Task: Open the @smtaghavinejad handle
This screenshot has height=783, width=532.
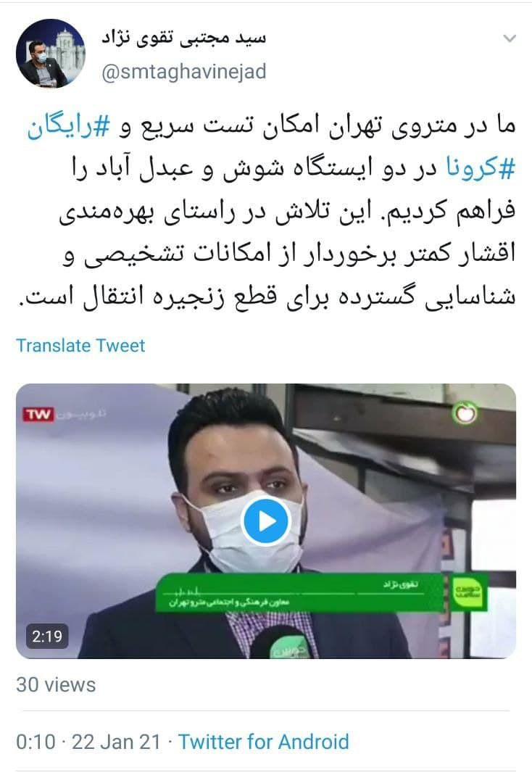Action: pyautogui.click(x=184, y=71)
